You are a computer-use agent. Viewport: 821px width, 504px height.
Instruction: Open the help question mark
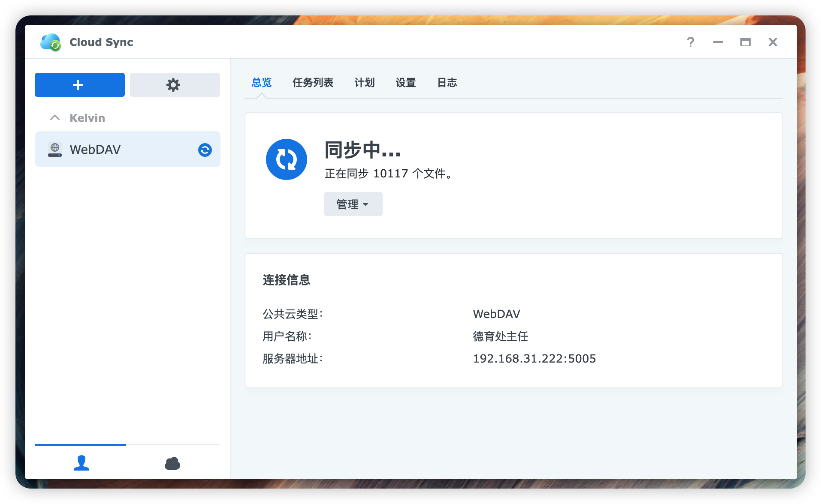691,42
